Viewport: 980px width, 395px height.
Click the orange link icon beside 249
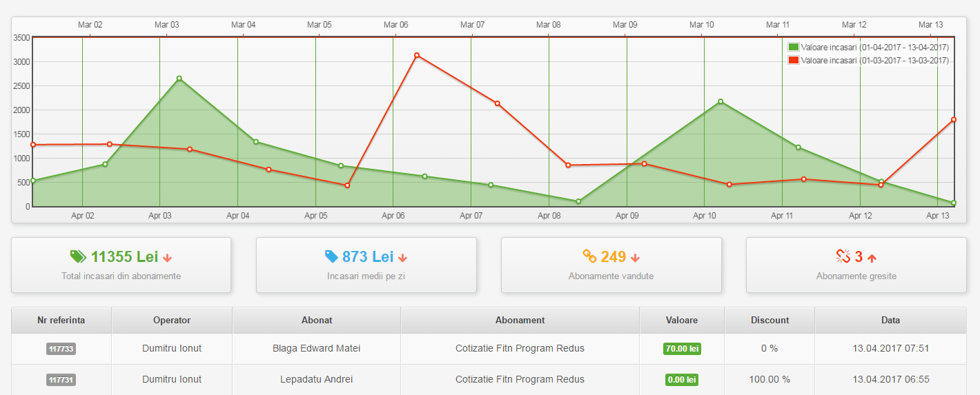[589, 256]
